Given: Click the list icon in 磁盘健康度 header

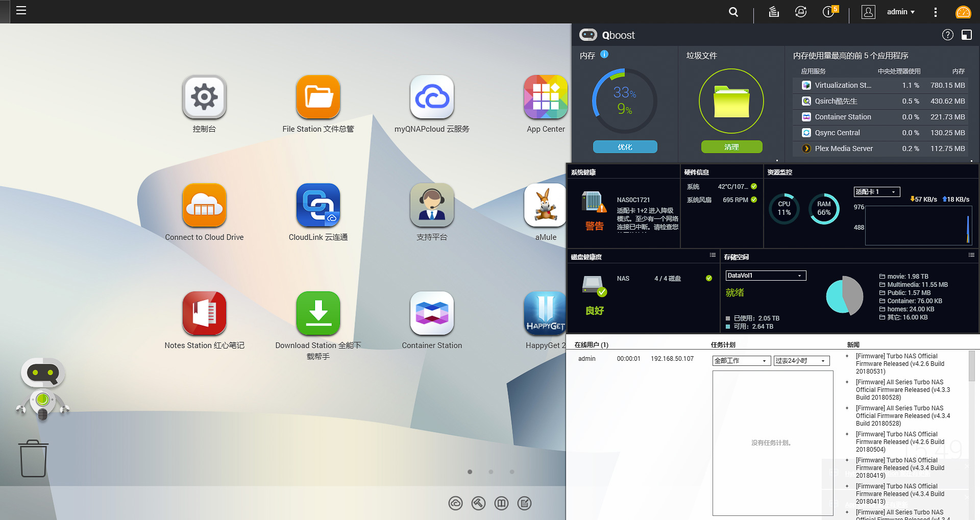Looking at the screenshot, I should pos(713,255).
